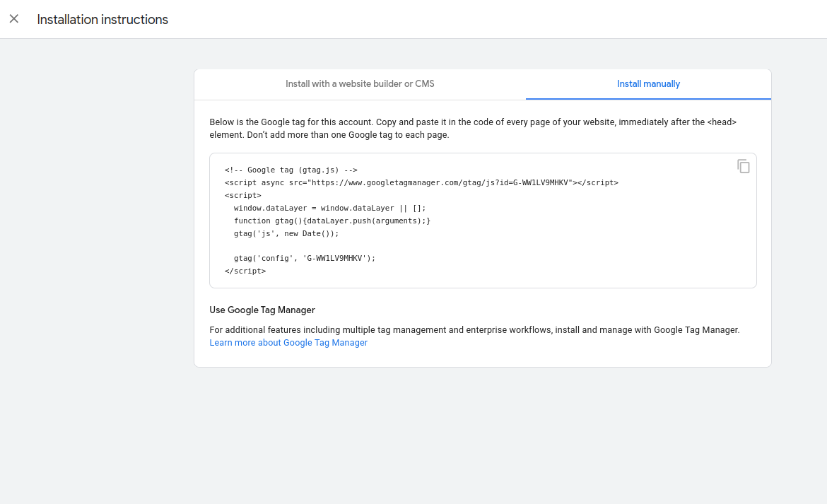827x504 pixels.
Task: Click the <head> element mention in instructions
Action: pyautogui.click(x=722, y=122)
